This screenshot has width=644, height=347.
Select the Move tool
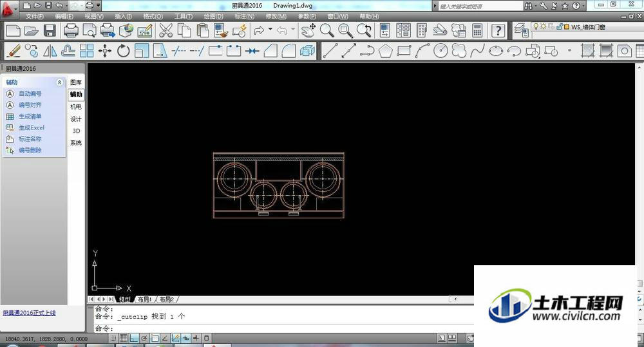(105, 51)
